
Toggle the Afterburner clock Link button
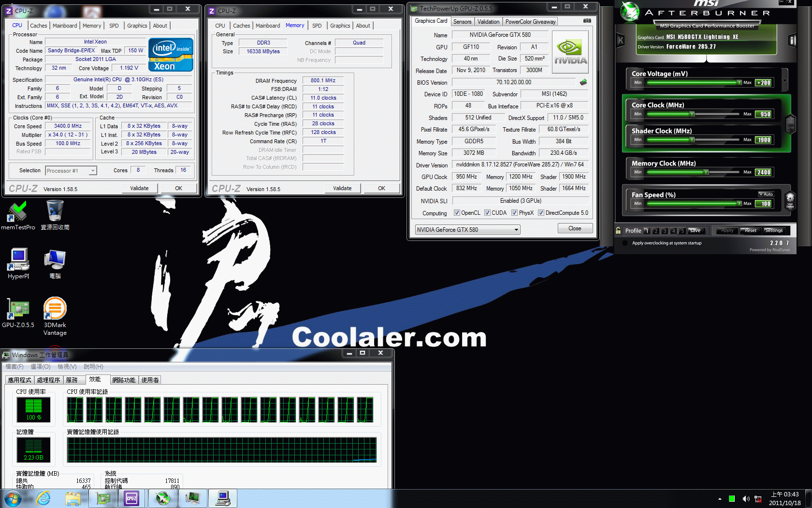pos(791,125)
